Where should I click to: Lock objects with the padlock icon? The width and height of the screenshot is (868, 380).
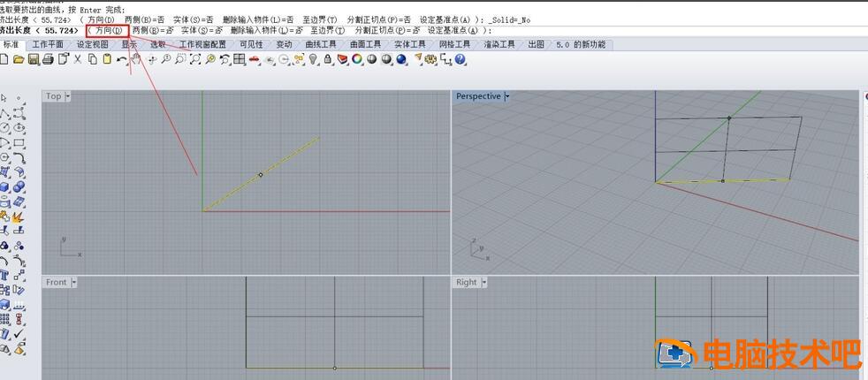tap(327, 59)
